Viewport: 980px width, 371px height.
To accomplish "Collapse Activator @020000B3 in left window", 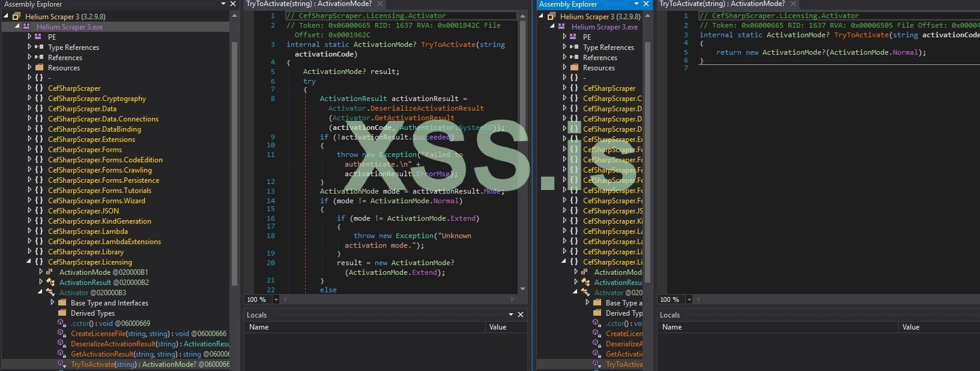I will click(41, 293).
